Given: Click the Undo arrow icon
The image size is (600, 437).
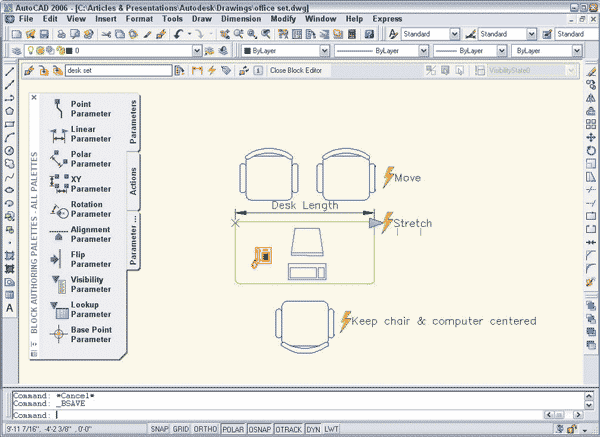Looking at the screenshot, I should pyautogui.click(x=178, y=34).
